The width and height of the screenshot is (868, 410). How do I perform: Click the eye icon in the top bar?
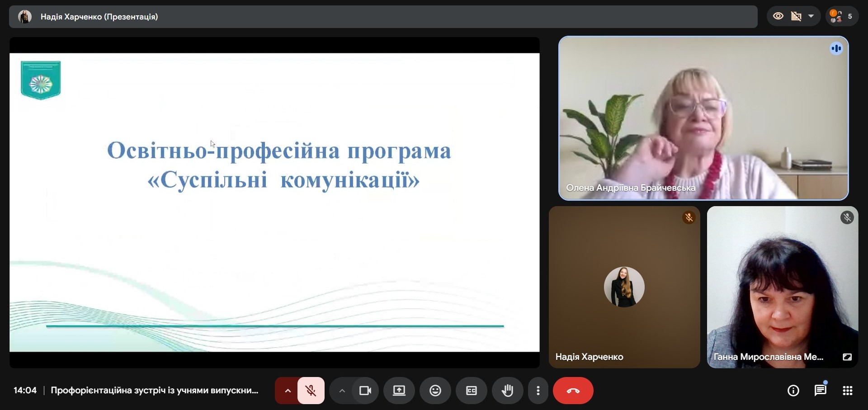(778, 16)
